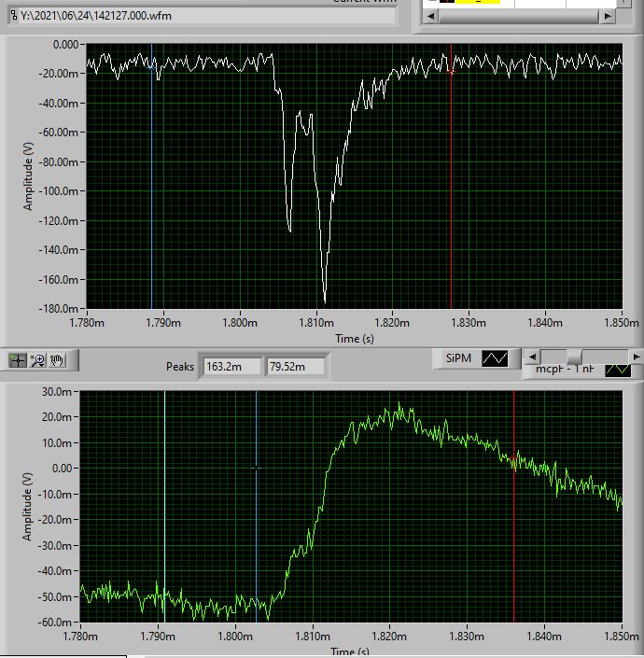The image size is (644, 658).
Task: Click the top graph Time (s) axis label
Action: click(x=355, y=339)
